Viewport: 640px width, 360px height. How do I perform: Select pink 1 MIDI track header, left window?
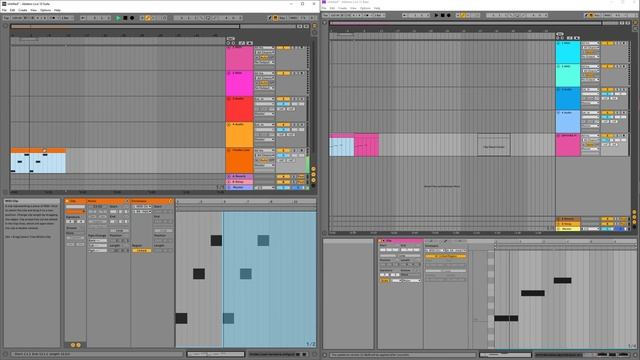pyautogui.click(x=239, y=58)
